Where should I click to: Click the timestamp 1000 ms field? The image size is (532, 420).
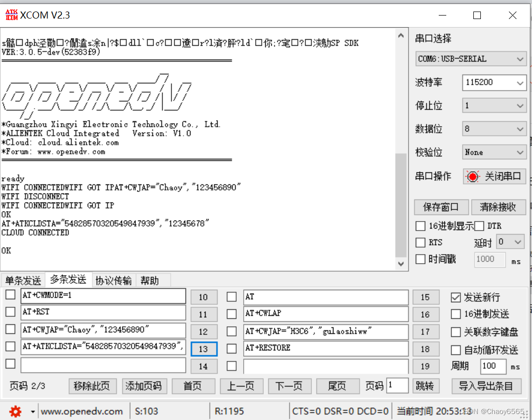click(490, 260)
